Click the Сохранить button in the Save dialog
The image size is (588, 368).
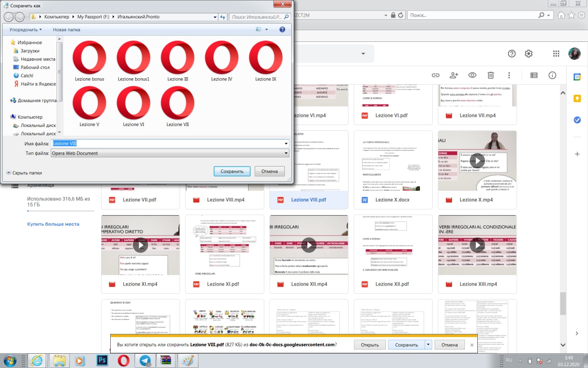[x=232, y=171]
